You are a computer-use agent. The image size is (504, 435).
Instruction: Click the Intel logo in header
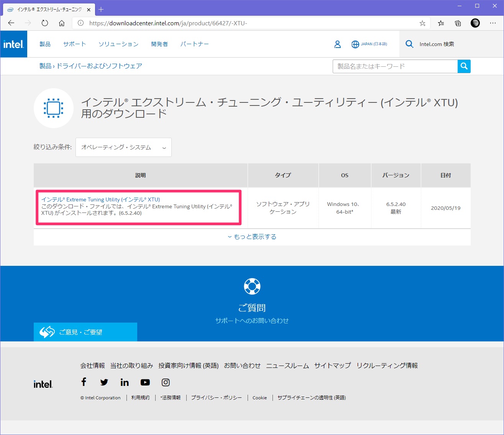click(x=14, y=44)
